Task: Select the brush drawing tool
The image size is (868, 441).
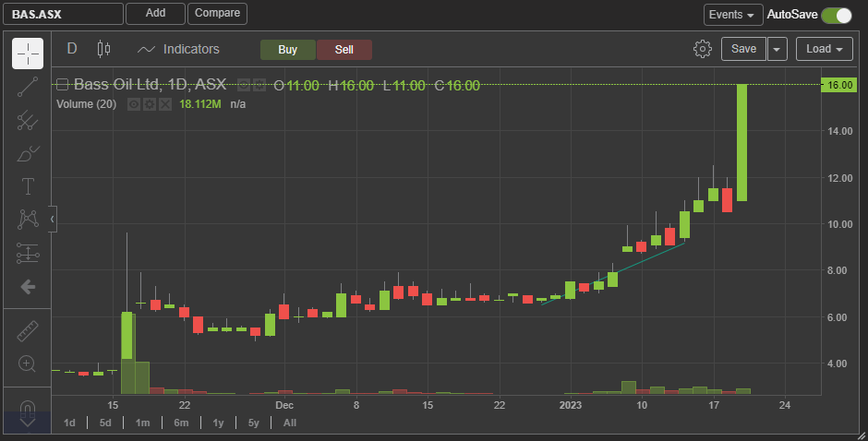Action: pos(28,153)
